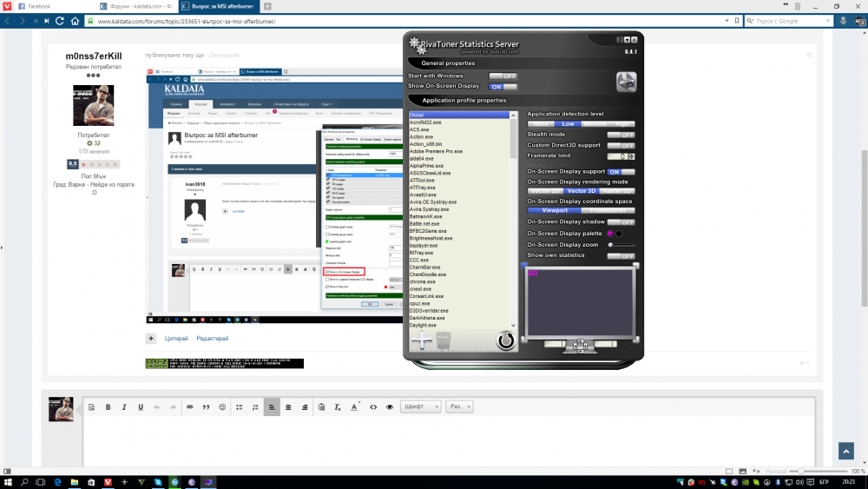This screenshot has width=868, height=489.
Task: Click the RivaTuner setup wrench icon
Action: coord(626,82)
